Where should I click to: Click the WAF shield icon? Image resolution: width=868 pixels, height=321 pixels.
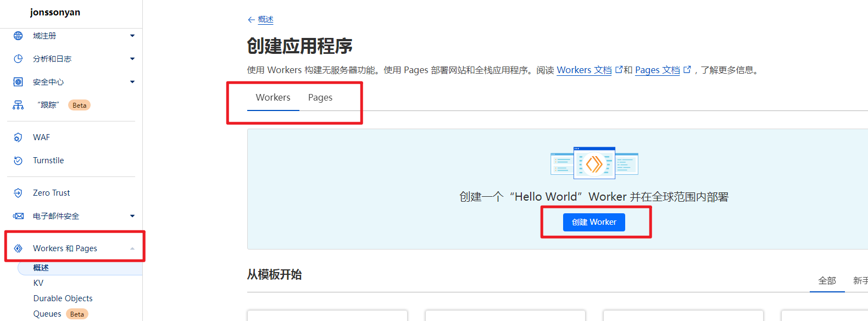18,137
